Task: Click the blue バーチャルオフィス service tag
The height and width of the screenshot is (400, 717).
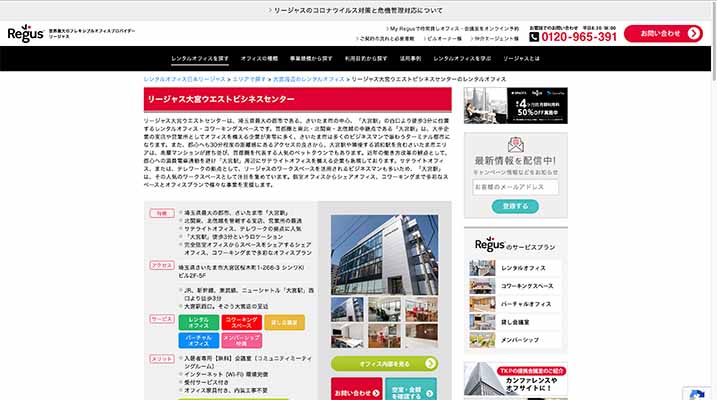Action: coord(198,341)
